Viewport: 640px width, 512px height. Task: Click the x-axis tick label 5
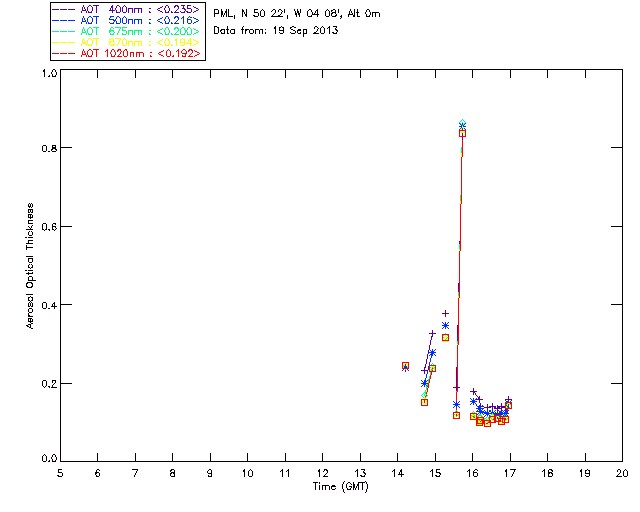coord(60,473)
